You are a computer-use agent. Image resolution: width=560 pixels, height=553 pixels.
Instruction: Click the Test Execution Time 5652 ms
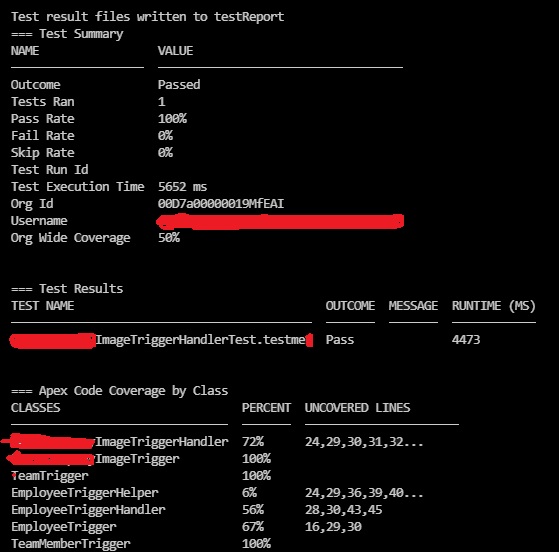[182, 186]
